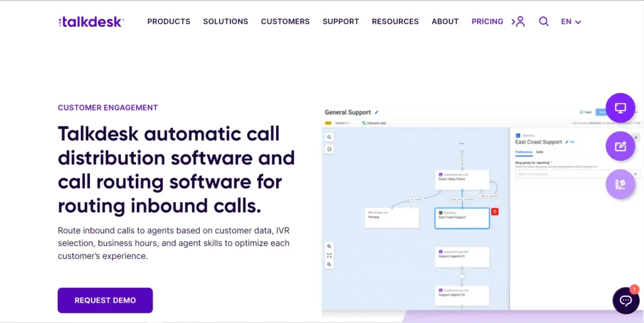Open the EN language dropdown
Viewport: 644px width, 323px height.
tap(571, 22)
